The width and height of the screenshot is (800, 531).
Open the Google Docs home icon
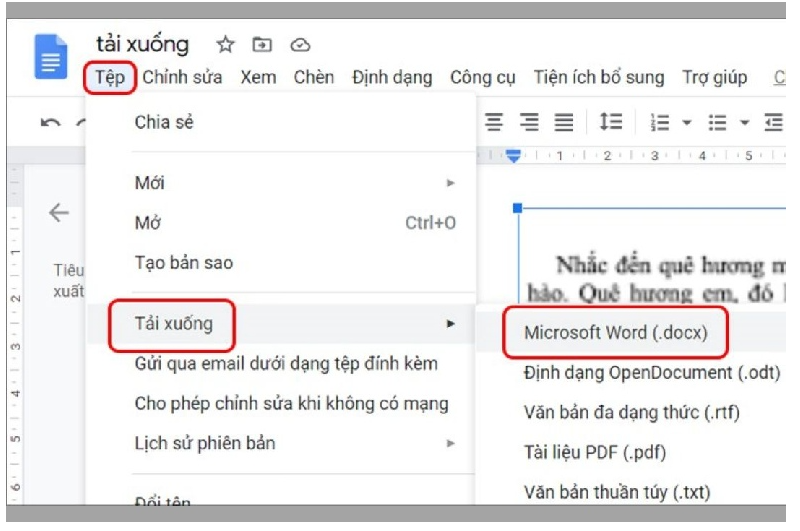point(51,56)
